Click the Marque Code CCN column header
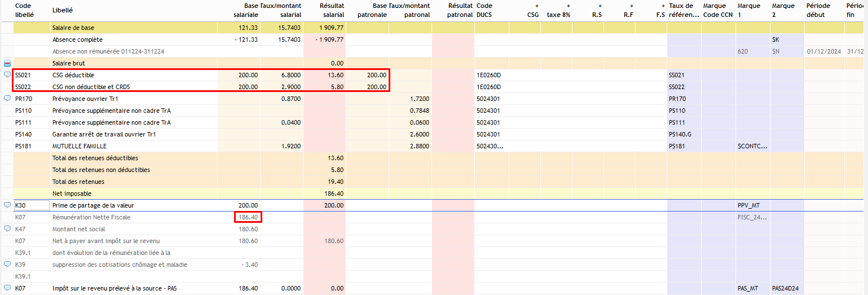Screen dimensions: 868x295 (719, 10)
